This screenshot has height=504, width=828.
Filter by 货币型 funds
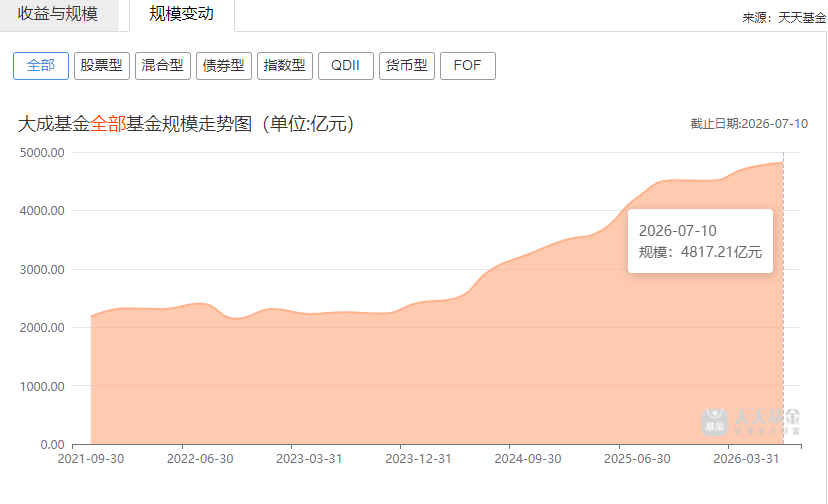[407, 66]
